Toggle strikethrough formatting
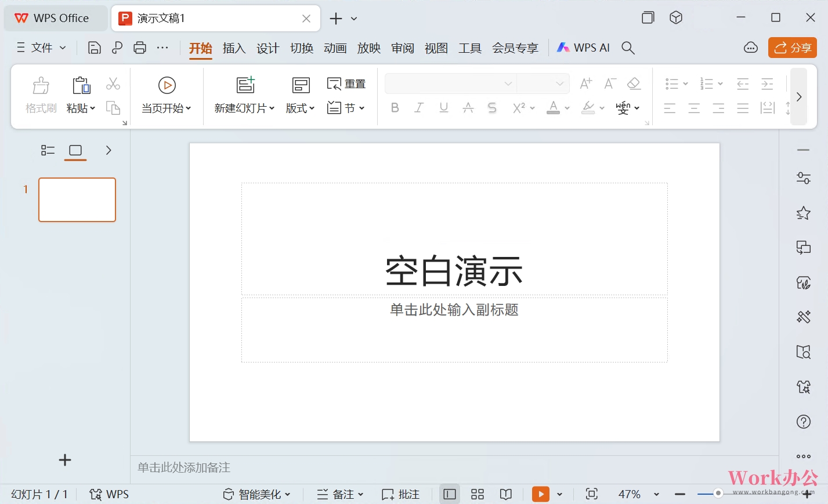 pyautogui.click(x=468, y=107)
